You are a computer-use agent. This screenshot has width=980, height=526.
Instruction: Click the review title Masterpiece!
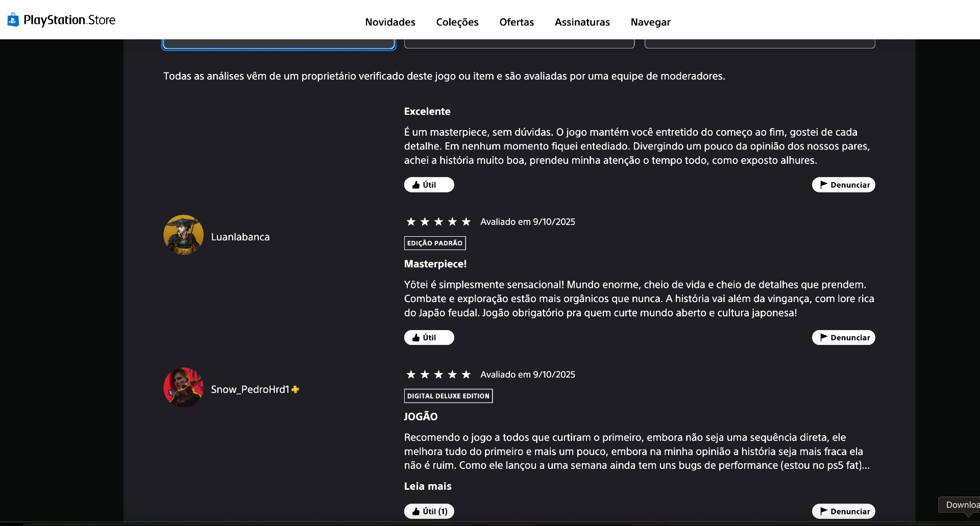point(435,264)
